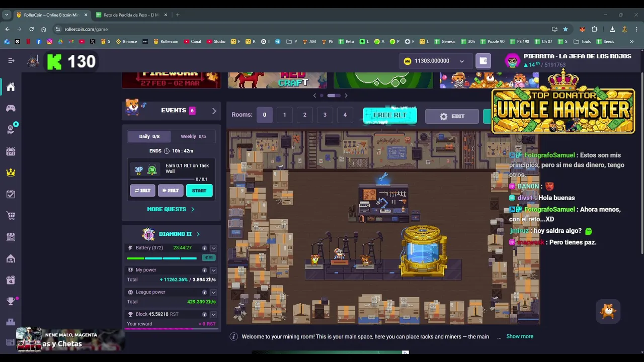Click the battery charge progress bar

click(x=162, y=258)
